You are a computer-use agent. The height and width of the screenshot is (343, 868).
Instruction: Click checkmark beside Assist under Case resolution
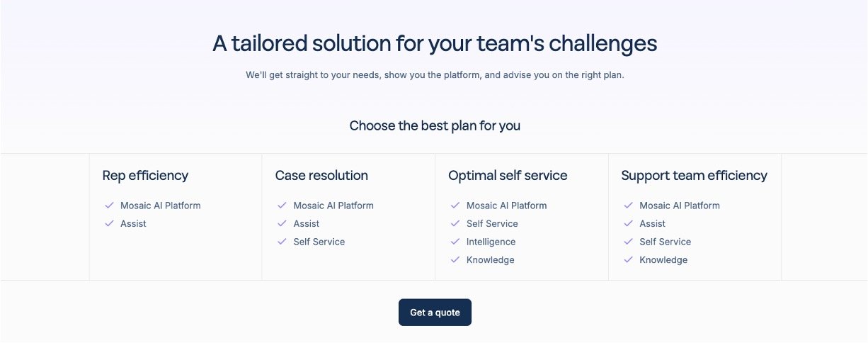(282, 223)
